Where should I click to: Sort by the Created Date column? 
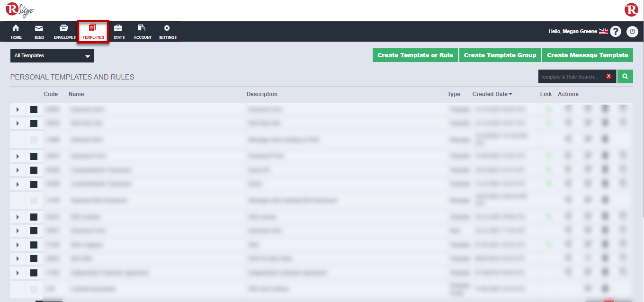coord(492,94)
